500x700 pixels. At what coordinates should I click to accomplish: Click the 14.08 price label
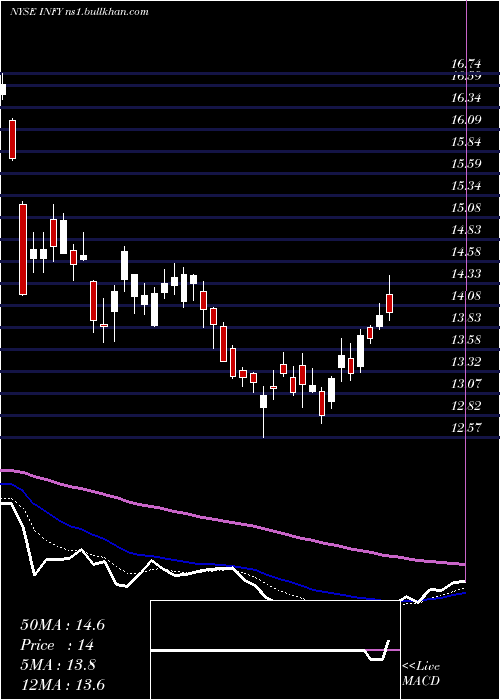point(467,296)
